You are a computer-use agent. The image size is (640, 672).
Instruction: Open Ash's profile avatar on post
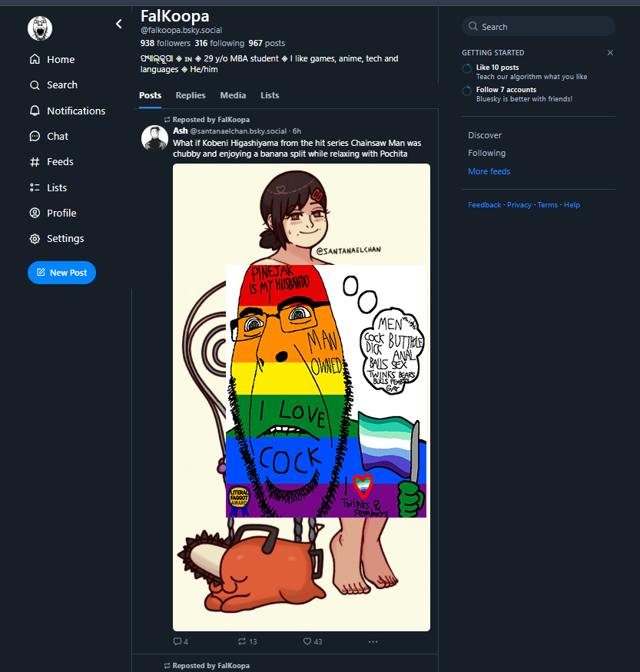(155, 138)
